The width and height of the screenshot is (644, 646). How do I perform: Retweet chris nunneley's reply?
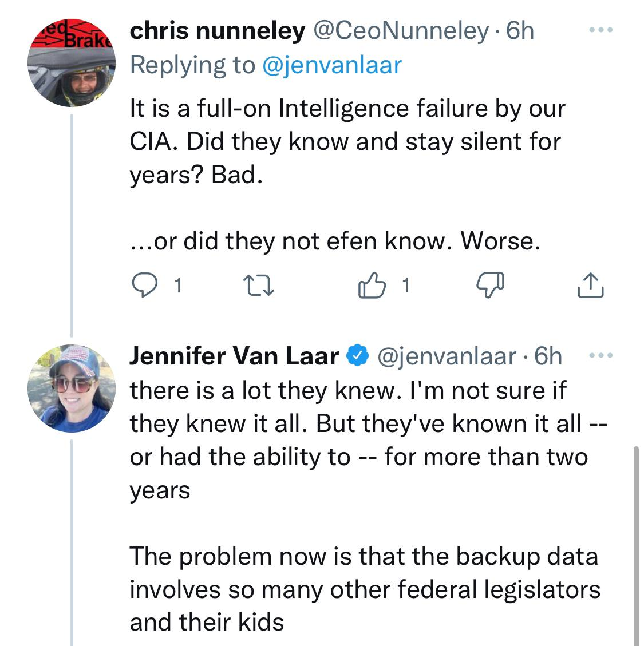tap(259, 285)
